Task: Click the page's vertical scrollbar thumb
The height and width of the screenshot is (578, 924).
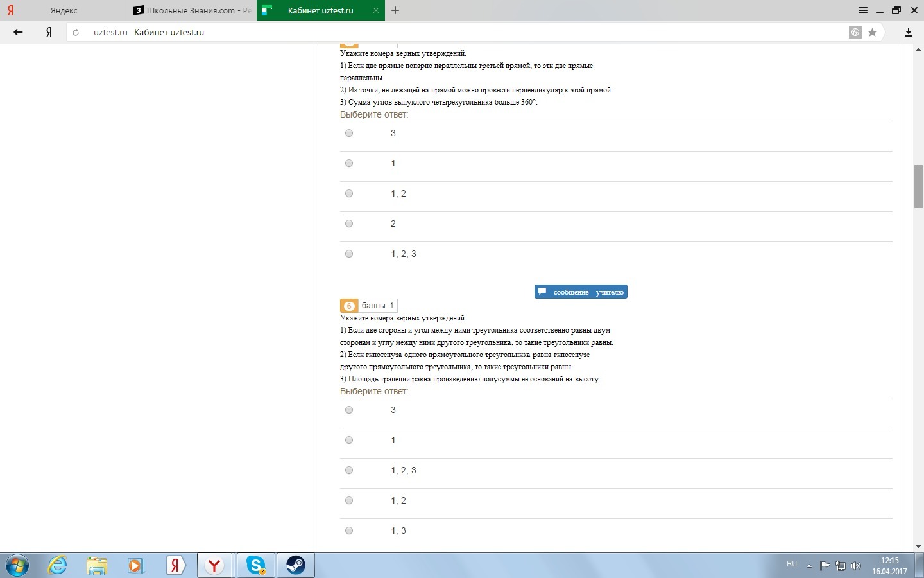Action: point(918,186)
